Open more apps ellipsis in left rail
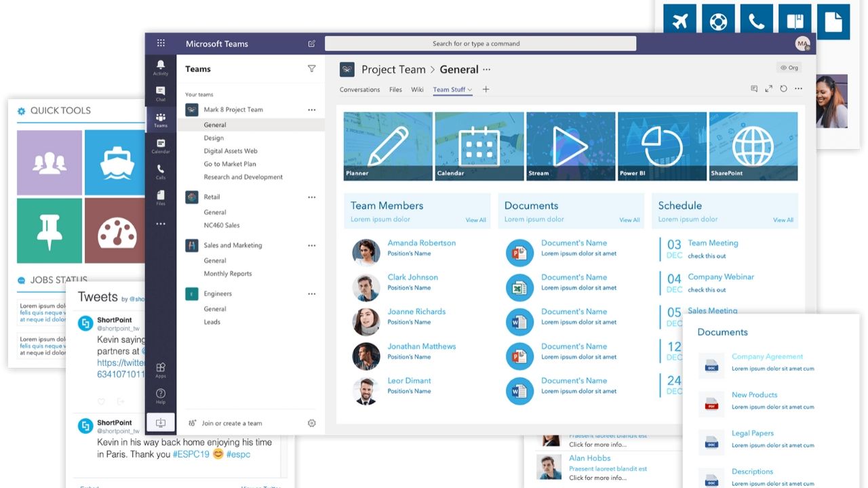868x488 pixels. [x=161, y=224]
